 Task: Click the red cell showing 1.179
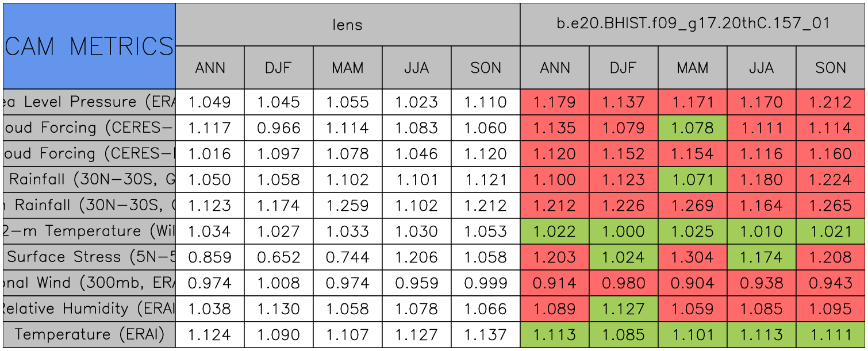pos(554,102)
